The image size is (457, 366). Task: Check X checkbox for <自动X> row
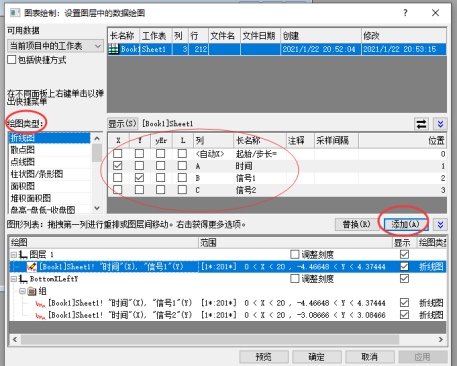[x=118, y=154]
